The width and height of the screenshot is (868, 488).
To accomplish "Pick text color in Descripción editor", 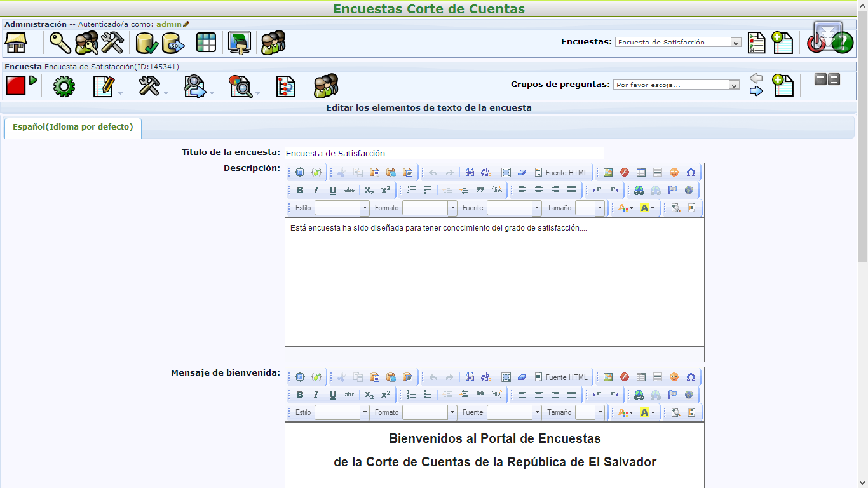I will 625,208.
